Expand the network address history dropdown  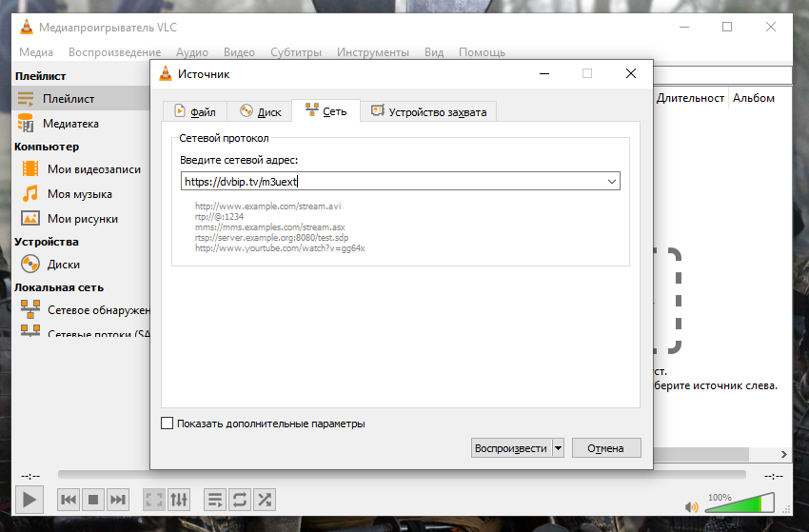611,181
